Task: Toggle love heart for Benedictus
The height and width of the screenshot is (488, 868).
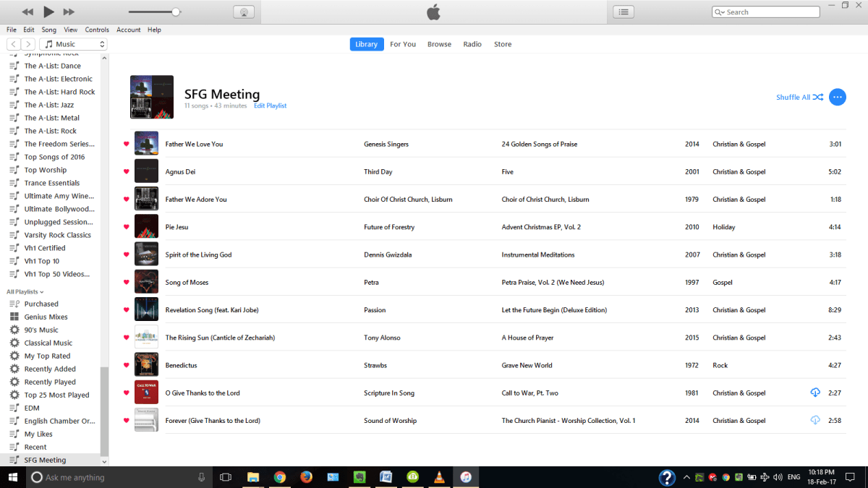Action: coord(126,365)
